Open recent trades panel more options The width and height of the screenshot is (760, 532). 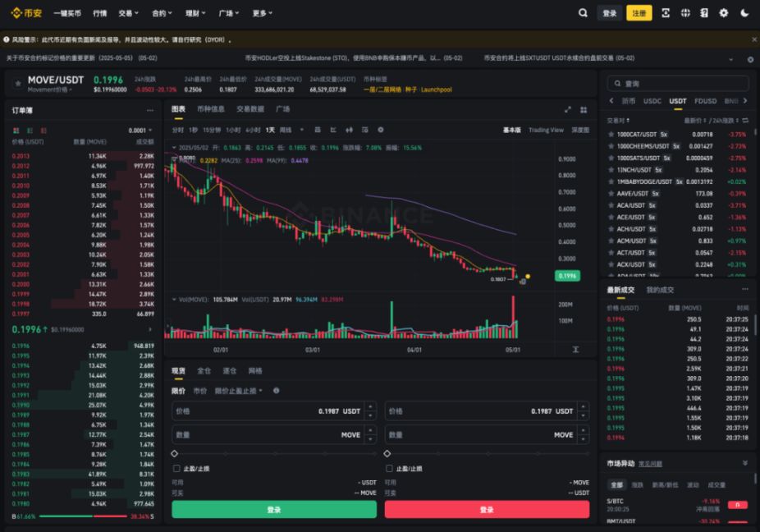point(744,290)
